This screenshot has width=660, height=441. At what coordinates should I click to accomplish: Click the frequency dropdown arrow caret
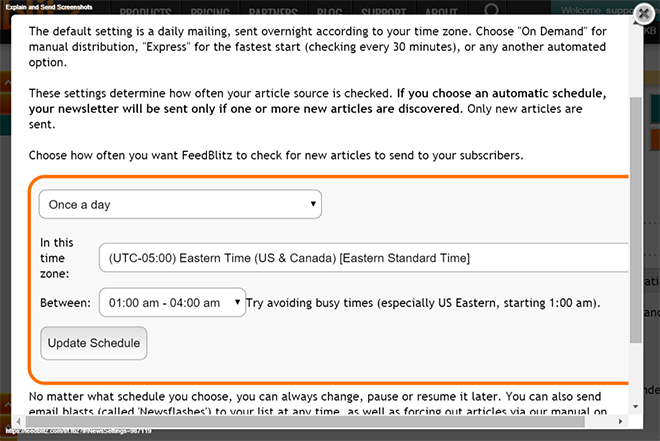[313, 204]
